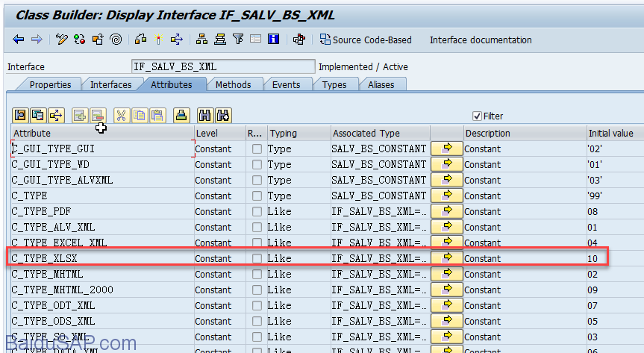Click the Cut scissors icon
This screenshot has height=353, width=644.
pyautogui.click(x=121, y=116)
